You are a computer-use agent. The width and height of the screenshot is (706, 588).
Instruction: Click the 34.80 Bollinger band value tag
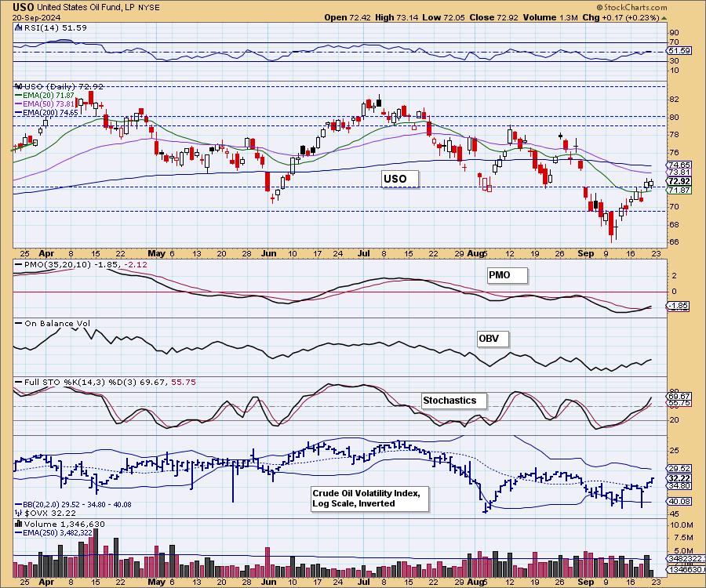[x=679, y=486]
